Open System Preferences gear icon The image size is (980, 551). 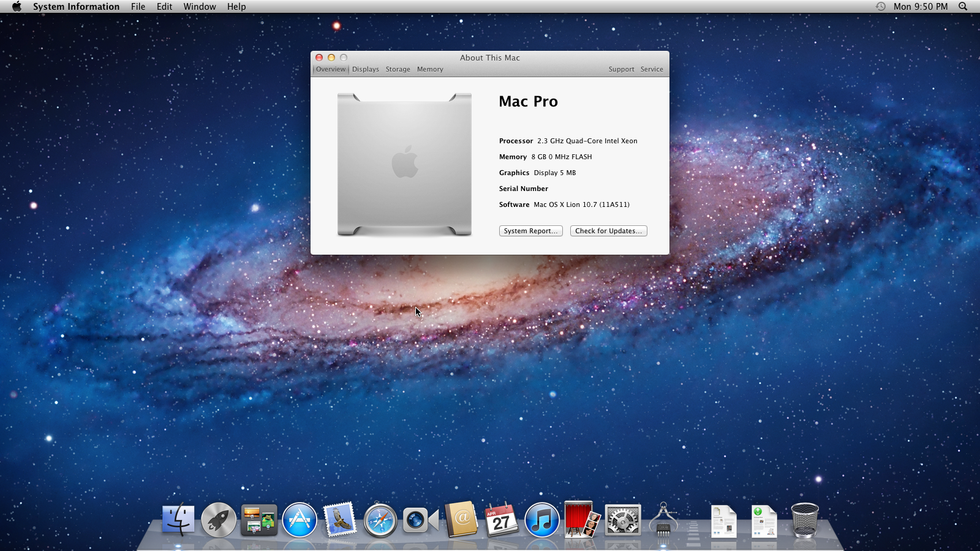(x=623, y=520)
